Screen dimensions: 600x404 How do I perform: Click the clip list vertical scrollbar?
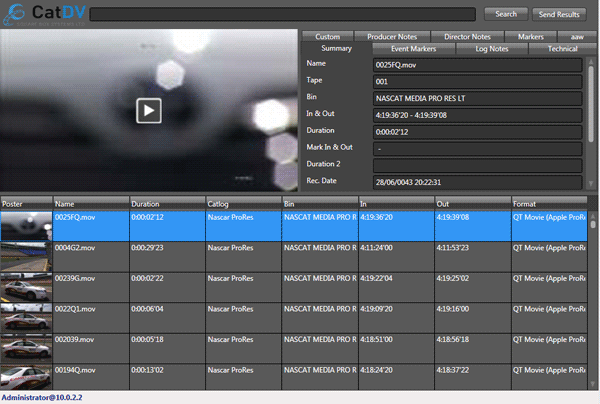(593, 300)
